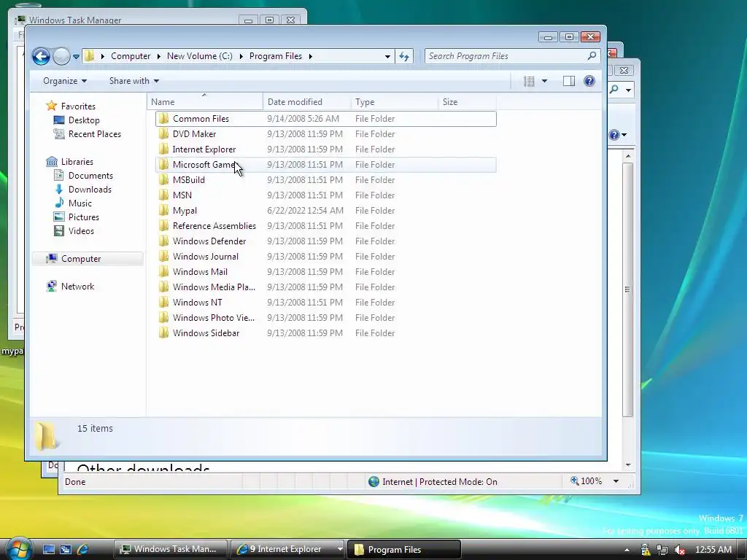Image resolution: width=747 pixels, height=560 pixels.
Task: Click Show Desktop quick launch icon
Action: pyautogui.click(x=49, y=549)
